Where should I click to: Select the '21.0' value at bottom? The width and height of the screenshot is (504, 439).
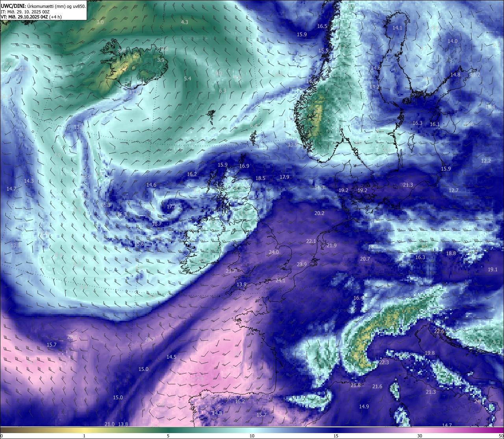(x=109, y=424)
